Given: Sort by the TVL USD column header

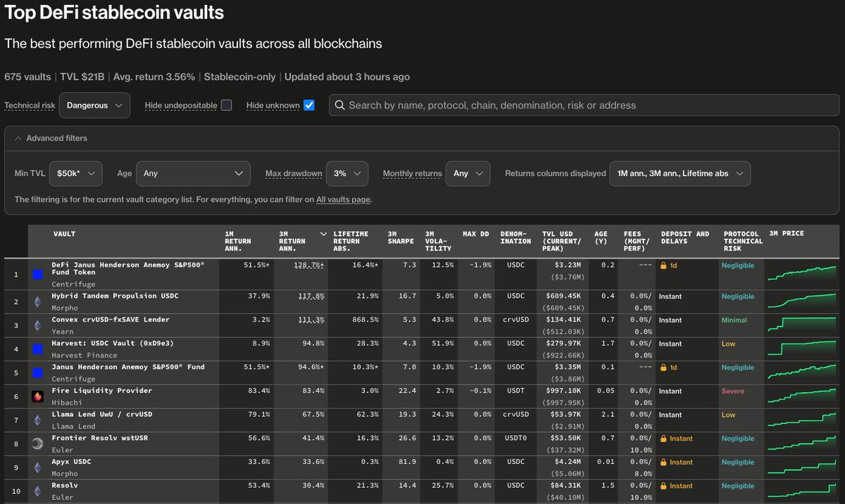Looking at the screenshot, I should pyautogui.click(x=563, y=241).
